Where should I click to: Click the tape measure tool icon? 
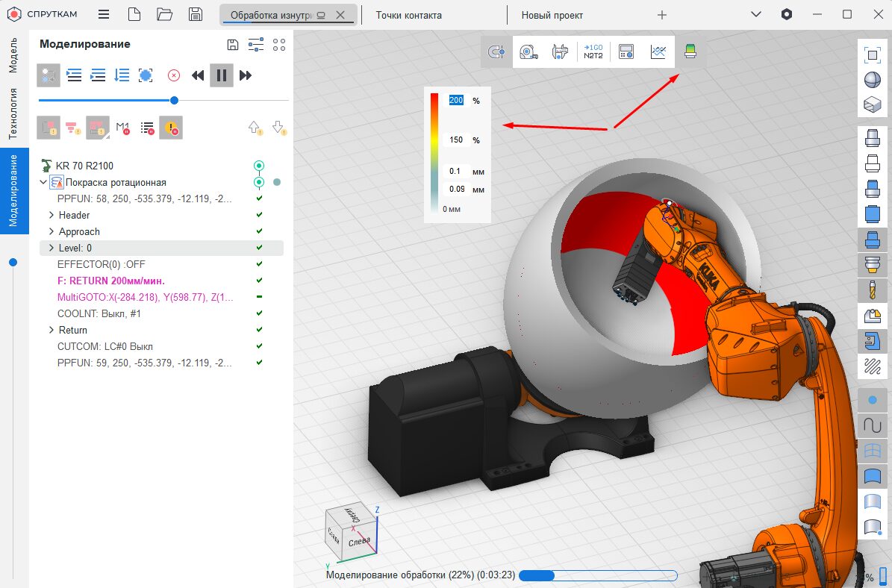tap(528, 52)
